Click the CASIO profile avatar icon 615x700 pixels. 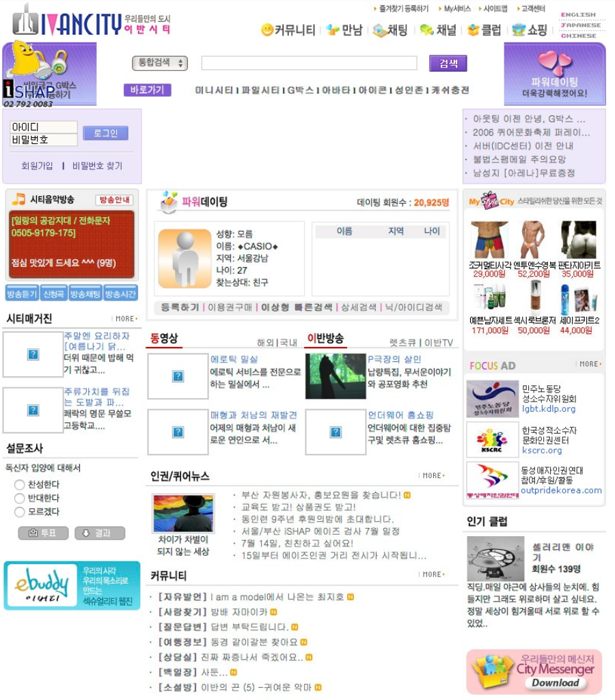click(184, 258)
